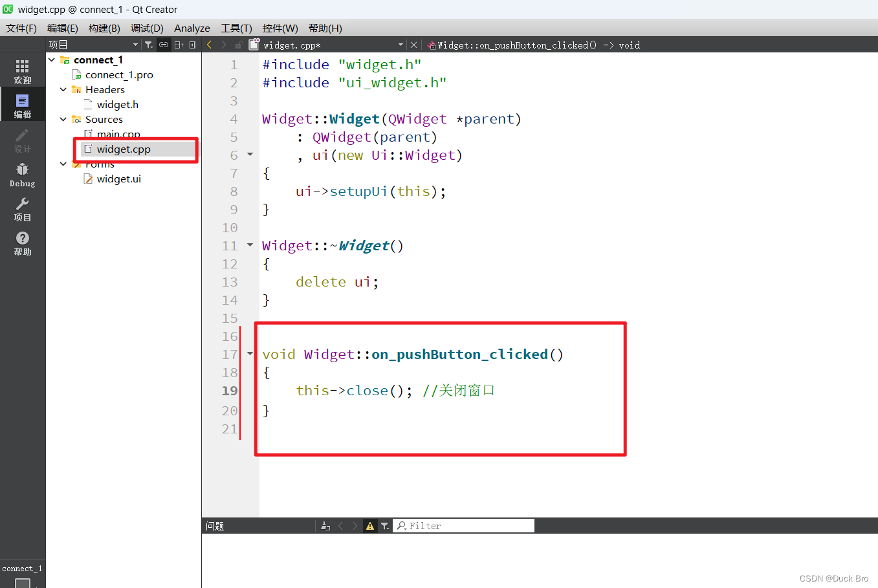Image resolution: width=878 pixels, height=588 pixels.
Task: Go forward in editor navigation history
Action: click(x=224, y=45)
